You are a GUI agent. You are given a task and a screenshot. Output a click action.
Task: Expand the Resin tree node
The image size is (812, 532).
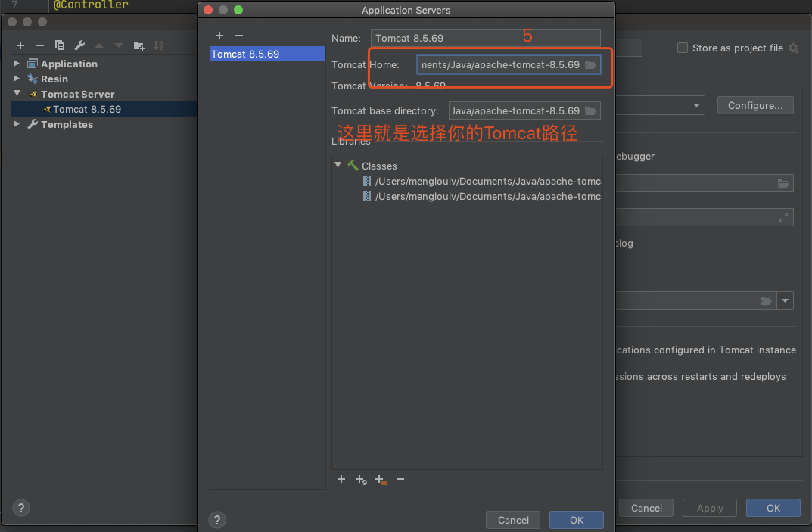pos(17,78)
